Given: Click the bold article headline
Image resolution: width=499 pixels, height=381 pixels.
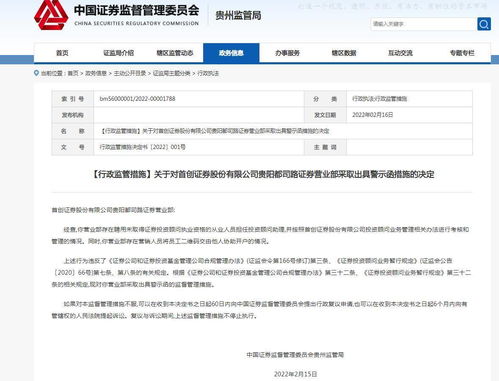Looking at the screenshot, I should point(262,174).
